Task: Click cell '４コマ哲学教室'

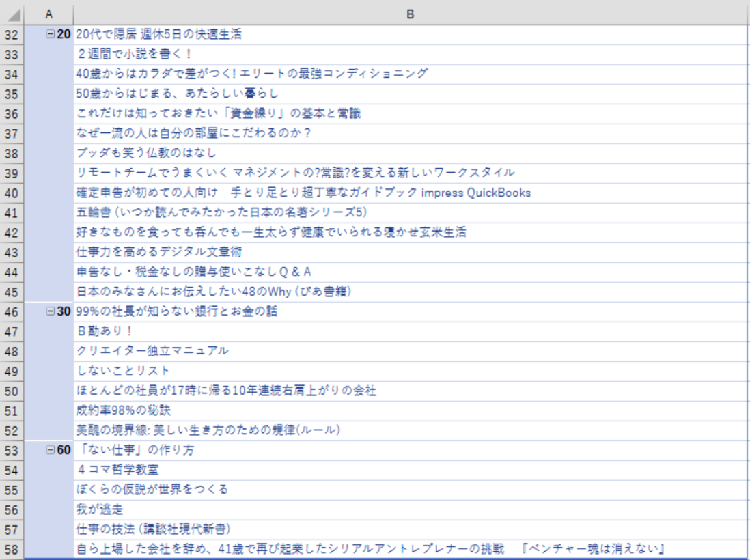Action: pyautogui.click(x=410, y=471)
